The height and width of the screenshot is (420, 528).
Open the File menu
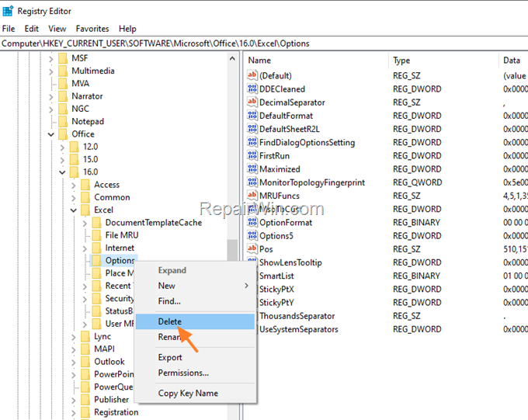point(9,29)
